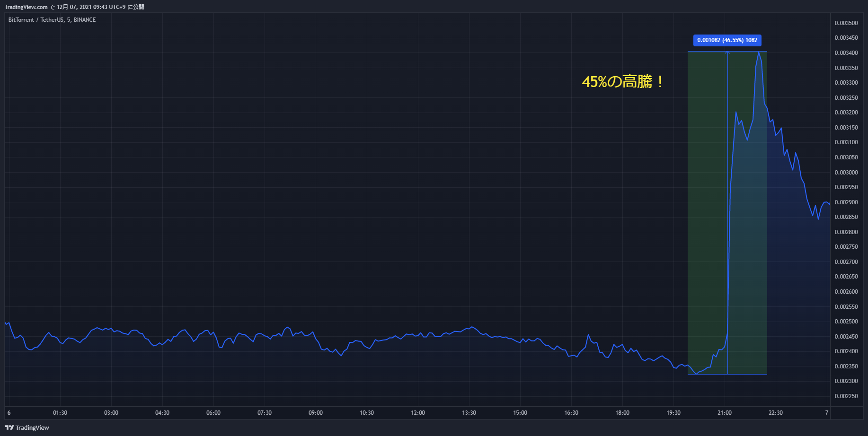Image resolution: width=868 pixels, height=436 pixels.
Task: Click the yellow '45%の高騰！' annotation text
Action: coord(623,82)
